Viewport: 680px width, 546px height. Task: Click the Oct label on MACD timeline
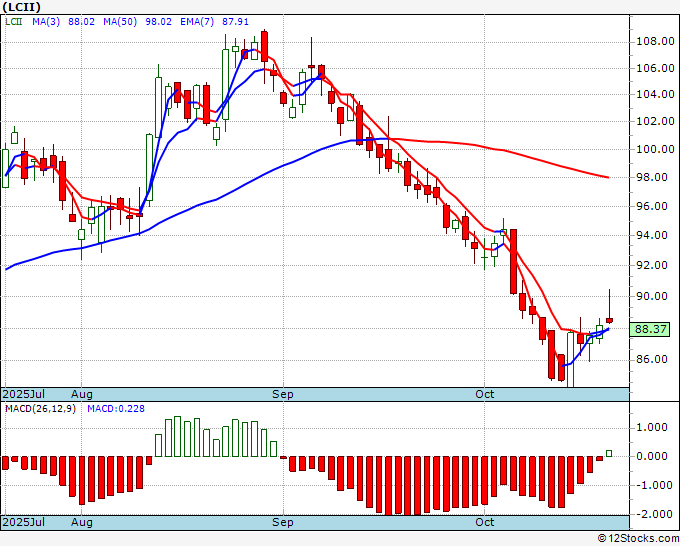click(484, 522)
